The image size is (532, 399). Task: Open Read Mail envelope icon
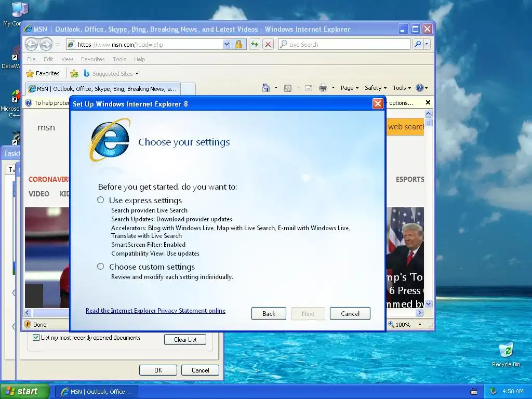click(309, 88)
